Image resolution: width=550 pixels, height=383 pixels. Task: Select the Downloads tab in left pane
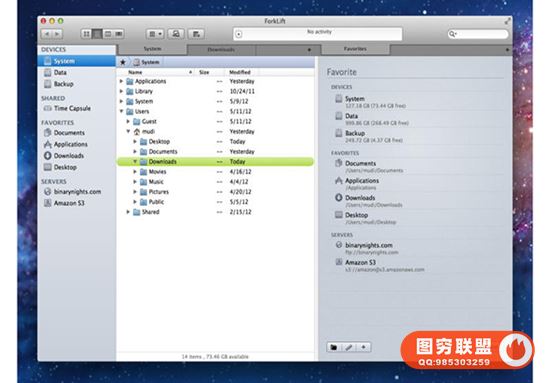(x=221, y=50)
